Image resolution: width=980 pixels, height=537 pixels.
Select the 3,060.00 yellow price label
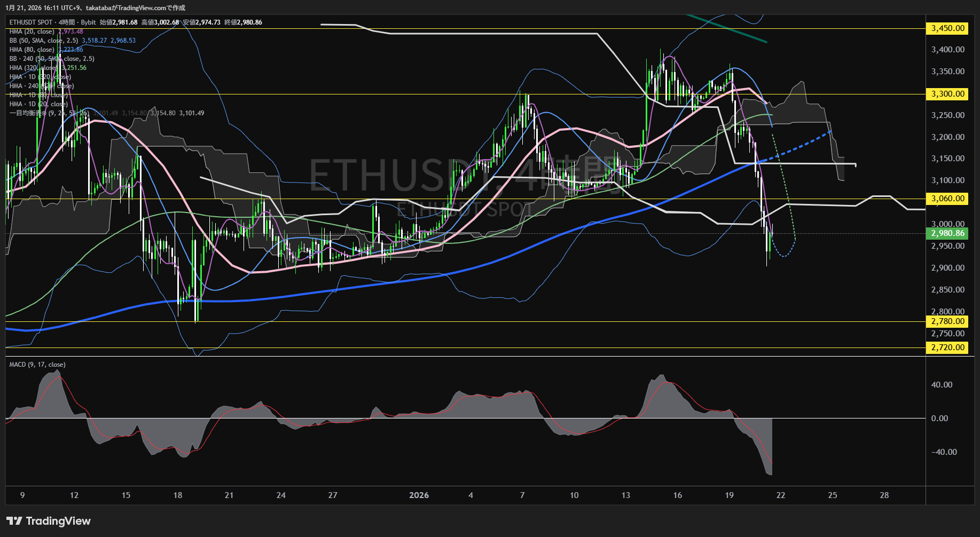(x=948, y=199)
